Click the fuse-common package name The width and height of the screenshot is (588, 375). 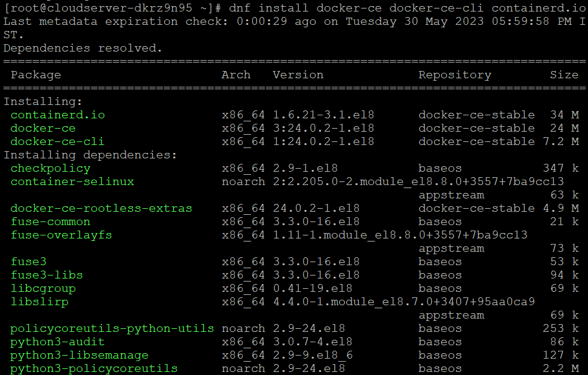50,221
